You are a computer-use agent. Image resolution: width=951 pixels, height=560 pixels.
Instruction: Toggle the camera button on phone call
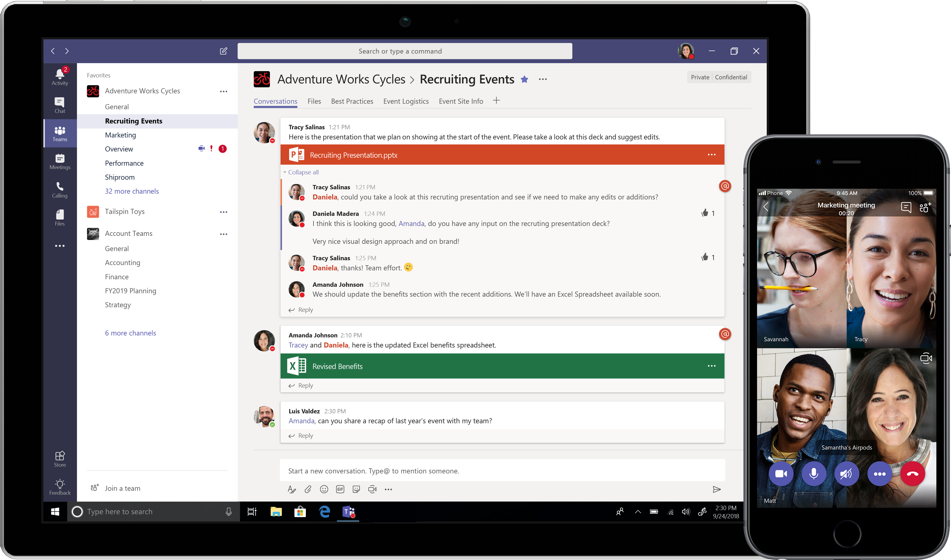[x=781, y=474]
